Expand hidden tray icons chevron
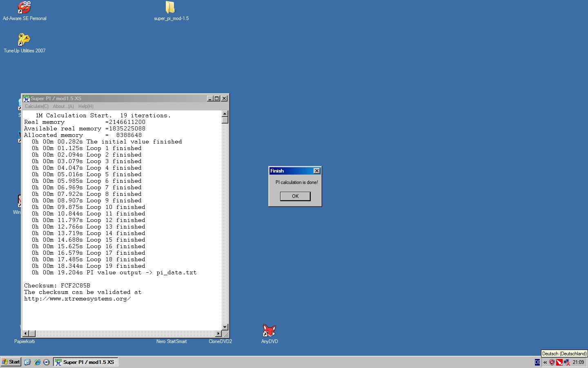The height and width of the screenshot is (368, 588). [x=545, y=362]
